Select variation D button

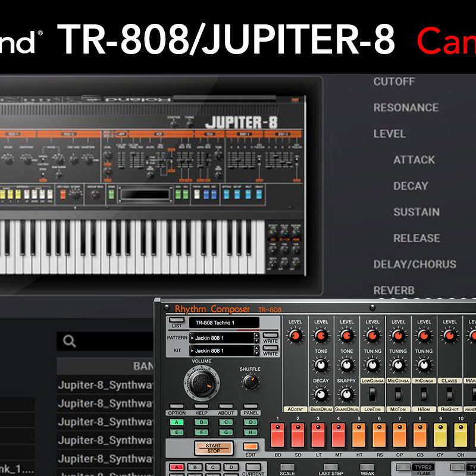pyautogui.click(x=231, y=468)
